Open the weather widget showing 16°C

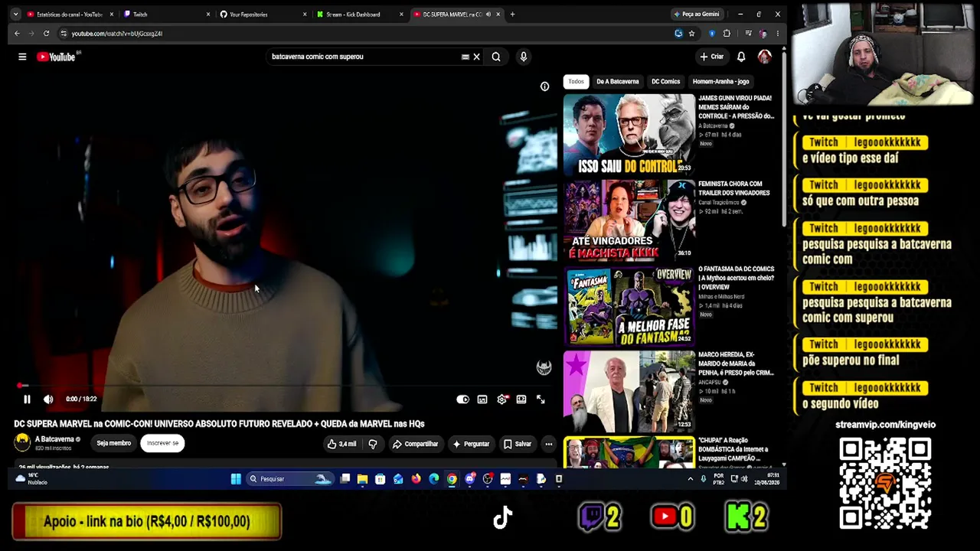pyautogui.click(x=31, y=479)
